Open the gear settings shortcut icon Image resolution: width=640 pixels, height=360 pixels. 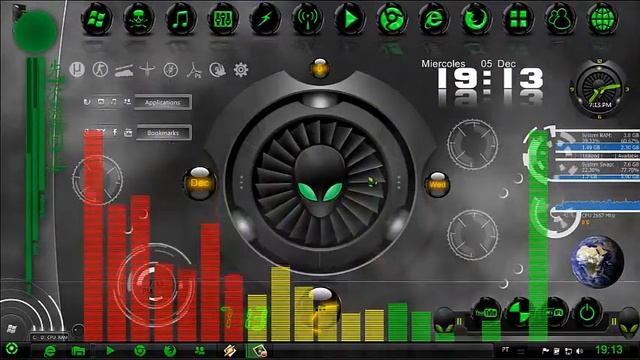tap(240, 70)
